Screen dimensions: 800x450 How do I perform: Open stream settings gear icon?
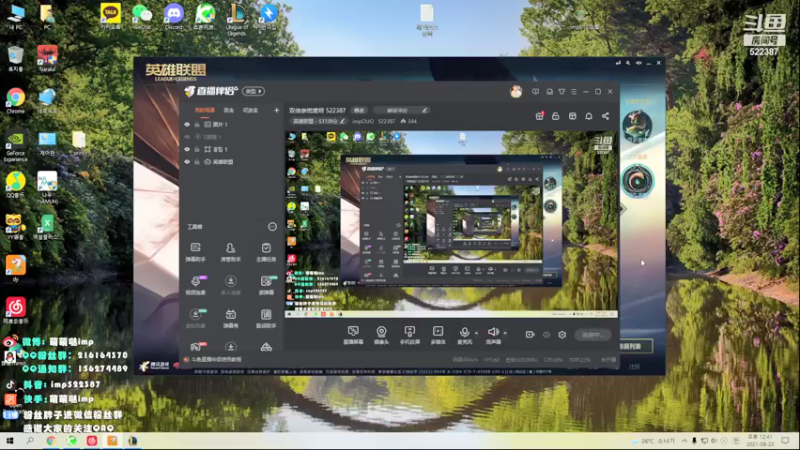[x=562, y=335]
